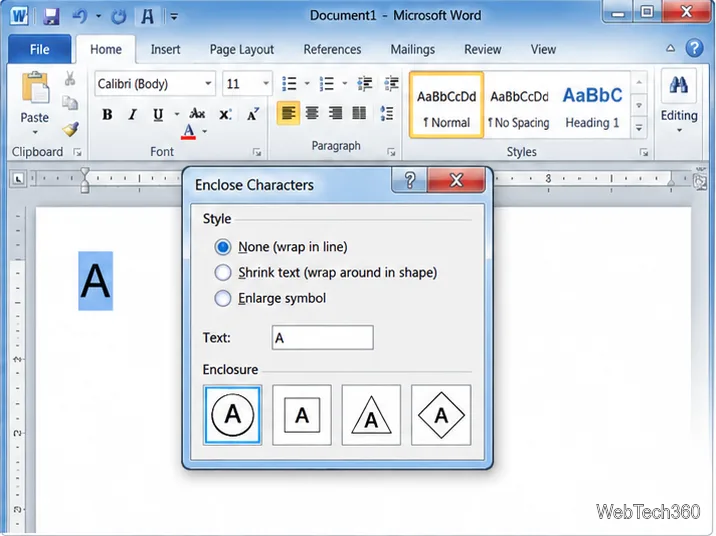The image size is (716, 536).
Task: Choose the circle enclosure
Action: click(232, 415)
